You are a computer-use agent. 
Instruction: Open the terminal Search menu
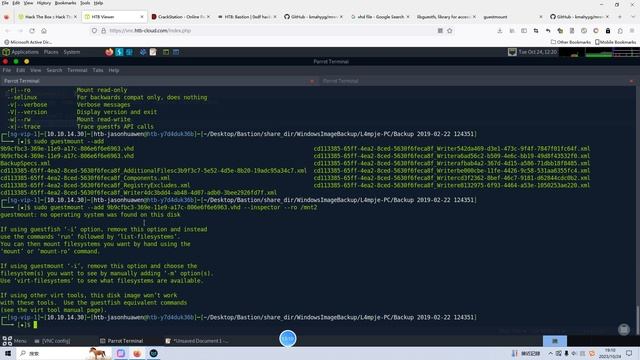tap(54, 70)
